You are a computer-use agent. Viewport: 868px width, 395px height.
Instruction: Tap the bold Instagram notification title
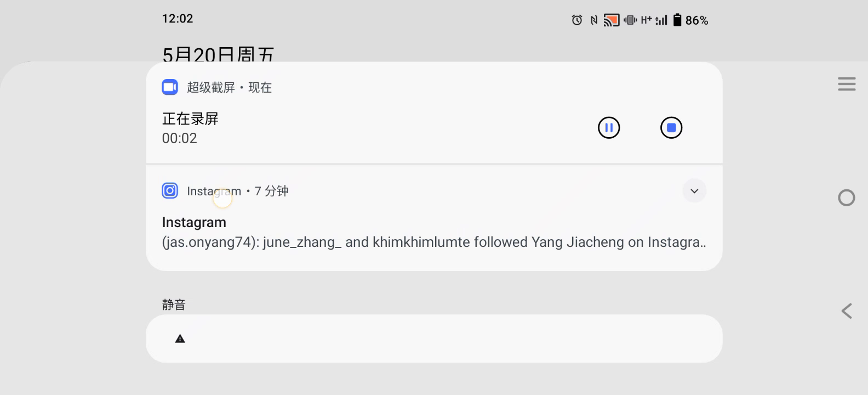coord(194,222)
